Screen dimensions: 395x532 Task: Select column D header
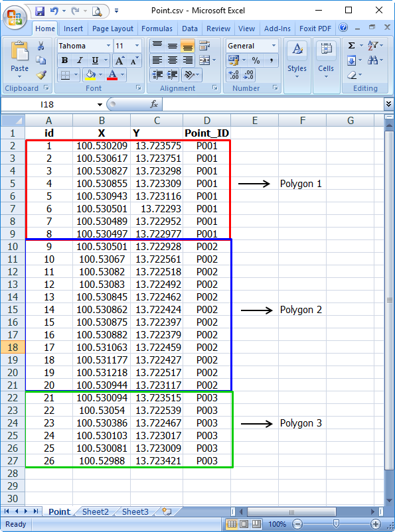[x=207, y=121]
